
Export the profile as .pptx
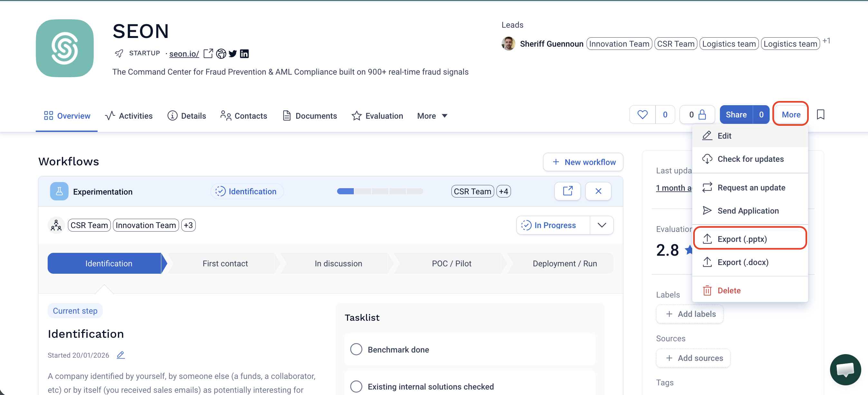coord(750,239)
